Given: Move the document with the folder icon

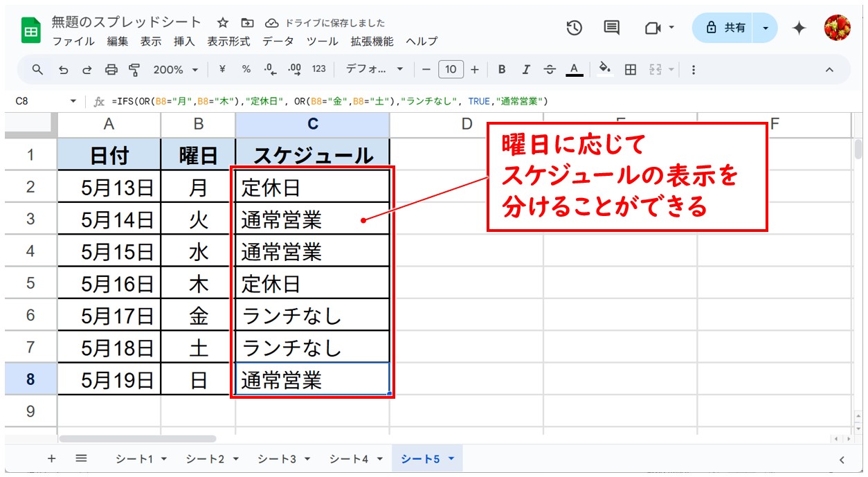Looking at the screenshot, I should click(x=247, y=23).
